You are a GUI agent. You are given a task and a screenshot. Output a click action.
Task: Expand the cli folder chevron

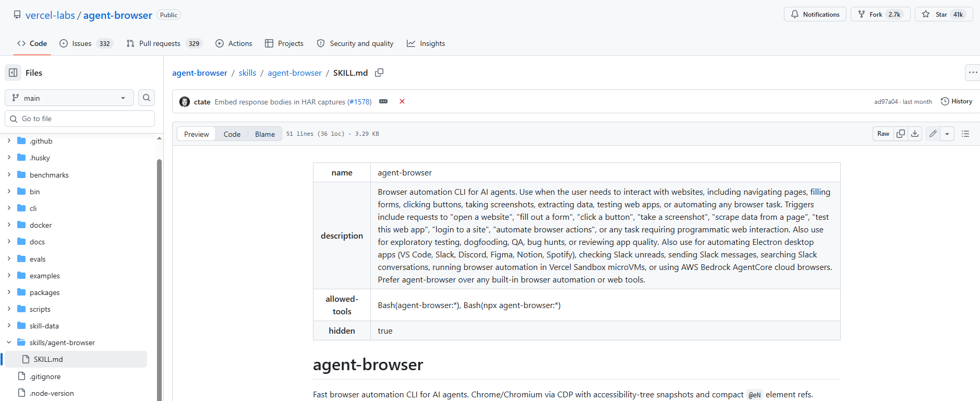[9, 208]
